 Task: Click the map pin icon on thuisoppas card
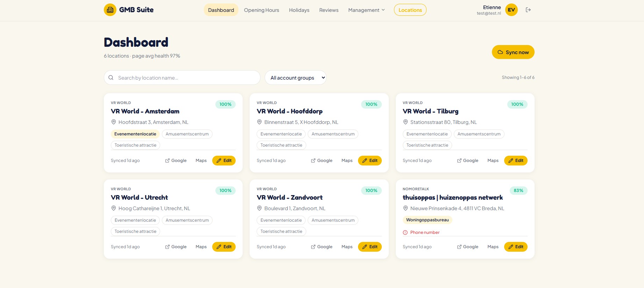point(406,208)
